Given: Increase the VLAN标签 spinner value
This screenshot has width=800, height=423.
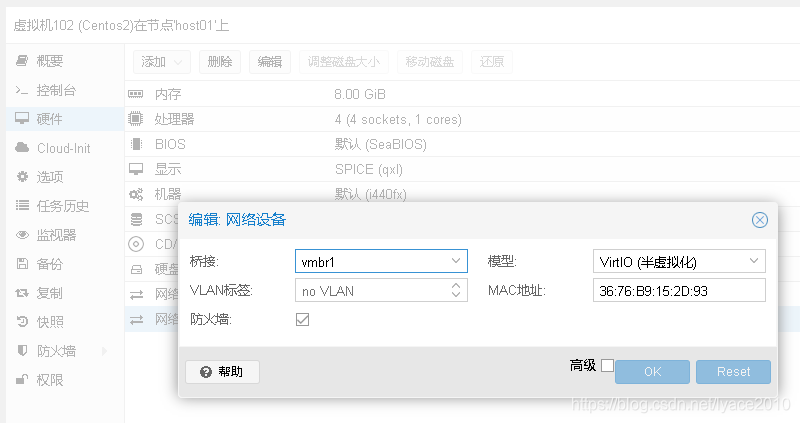Looking at the screenshot, I should [x=456, y=285].
